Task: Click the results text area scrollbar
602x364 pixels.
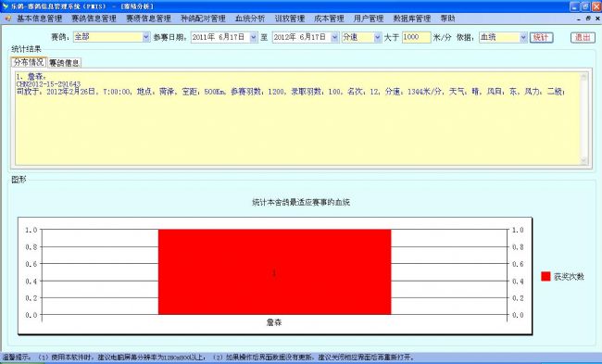Action: (584, 119)
